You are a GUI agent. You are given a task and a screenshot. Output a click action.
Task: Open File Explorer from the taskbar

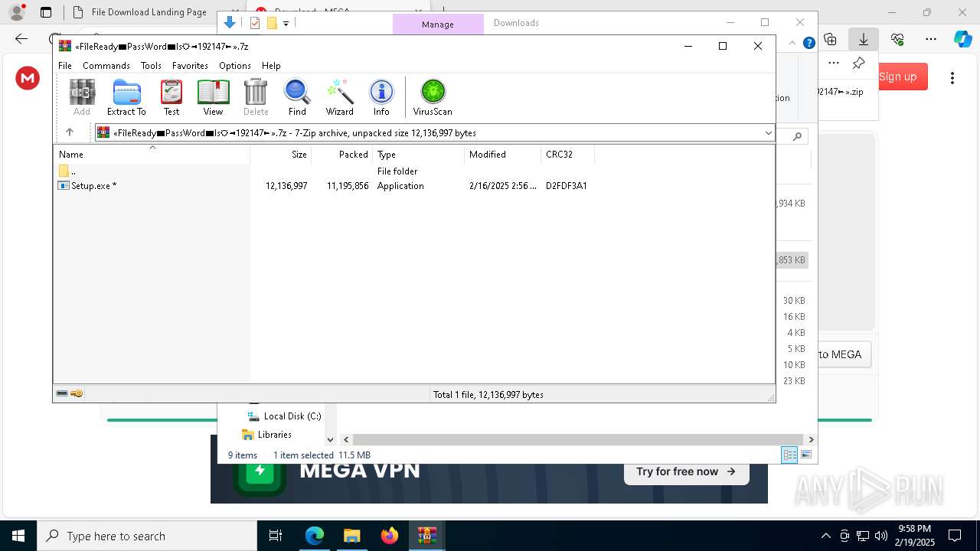351,536
